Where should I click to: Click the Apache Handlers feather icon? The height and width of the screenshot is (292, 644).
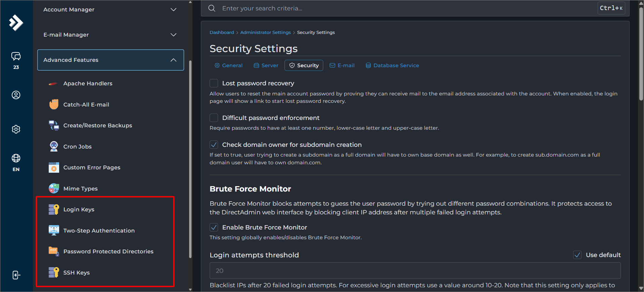click(53, 84)
